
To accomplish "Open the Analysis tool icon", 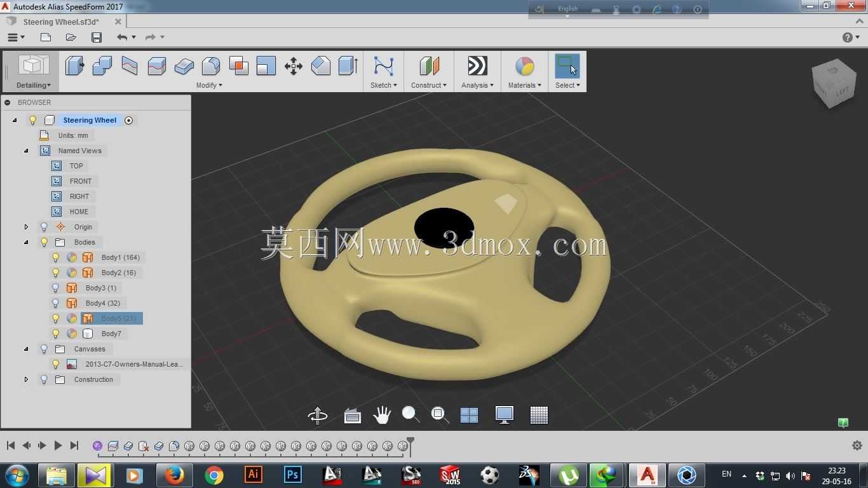I will pos(477,65).
